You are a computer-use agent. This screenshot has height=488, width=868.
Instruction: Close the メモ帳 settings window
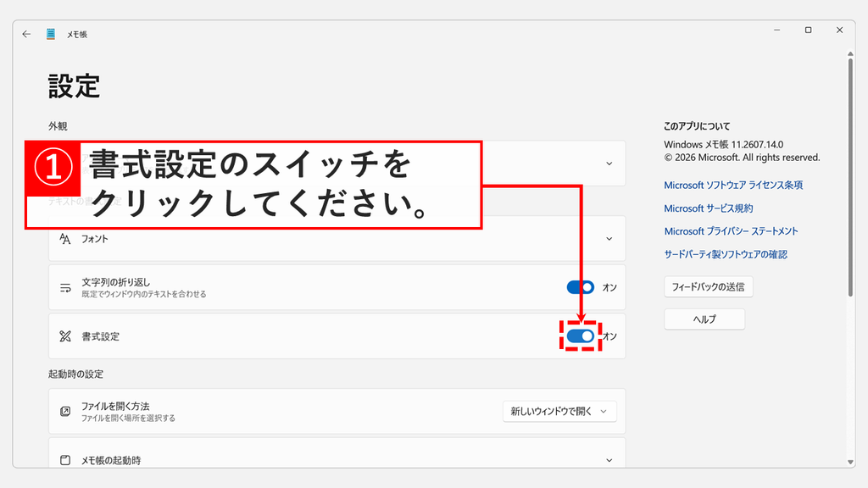839,30
